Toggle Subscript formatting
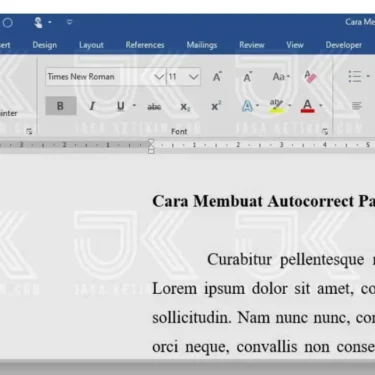Viewport: 375px width, 375px height. [185, 107]
